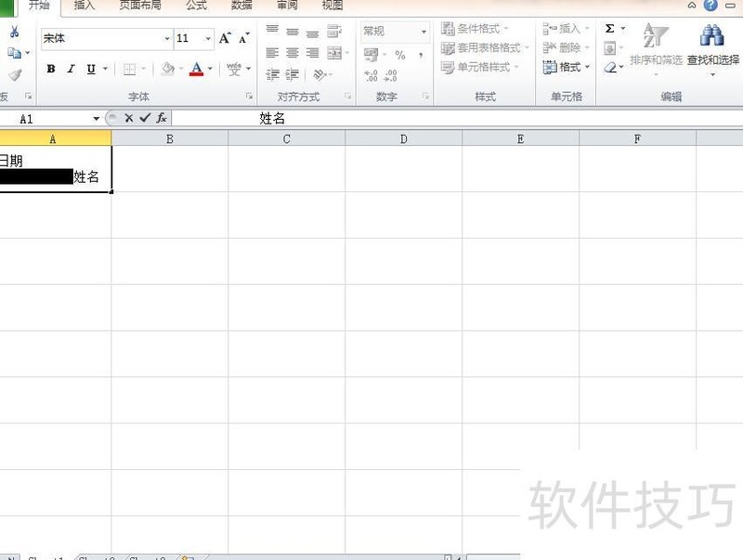Click the cell borders icon
This screenshot has width=743, height=560.
[129, 69]
